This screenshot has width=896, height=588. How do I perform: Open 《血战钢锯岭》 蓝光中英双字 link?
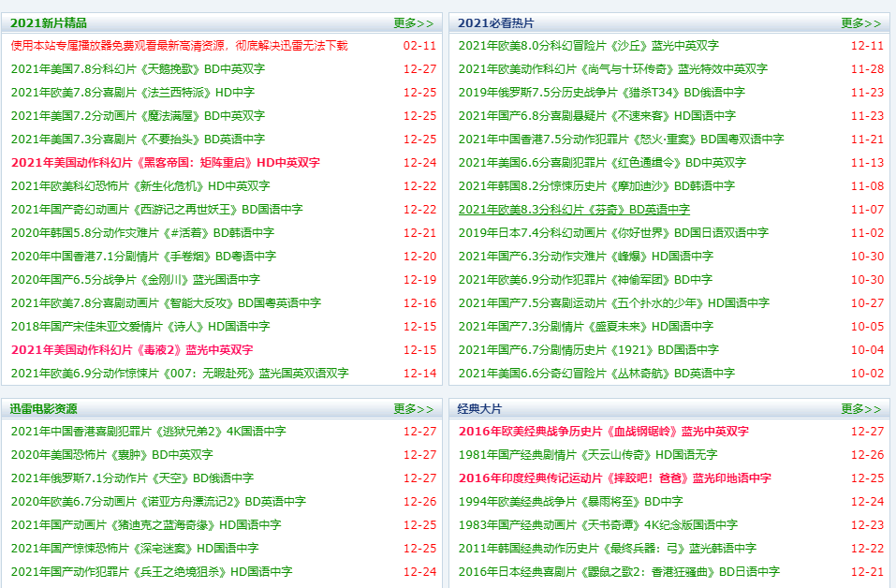(603, 432)
